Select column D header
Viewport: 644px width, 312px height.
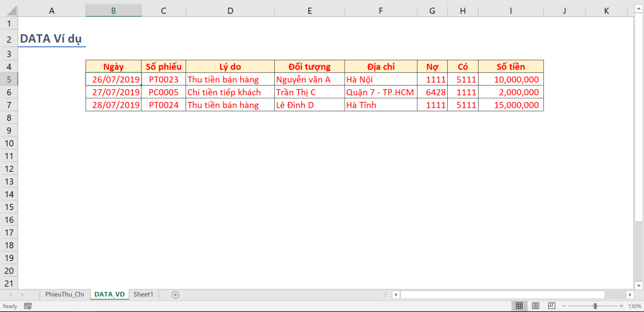pos(230,11)
